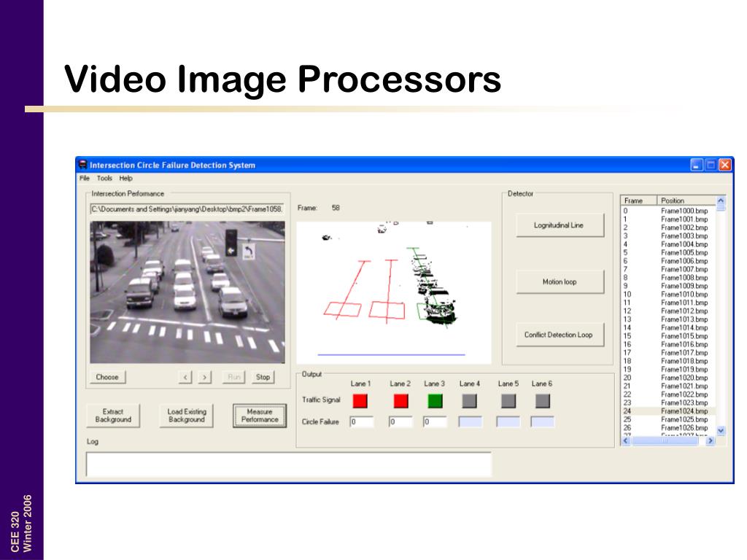747x560 pixels.
Task: Click the application icon in title bar
Action: [x=83, y=165]
